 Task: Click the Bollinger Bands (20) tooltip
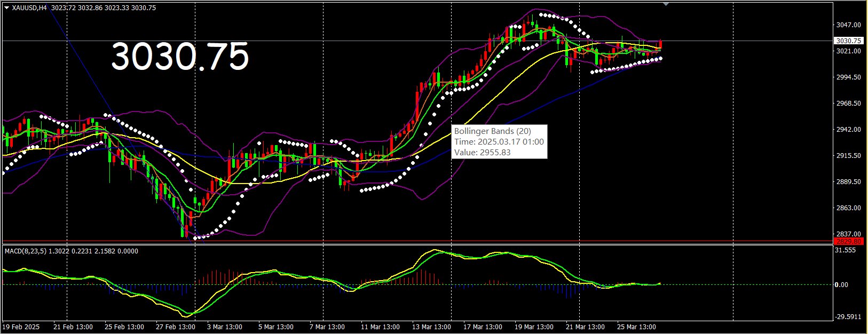click(x=500, y=141)
